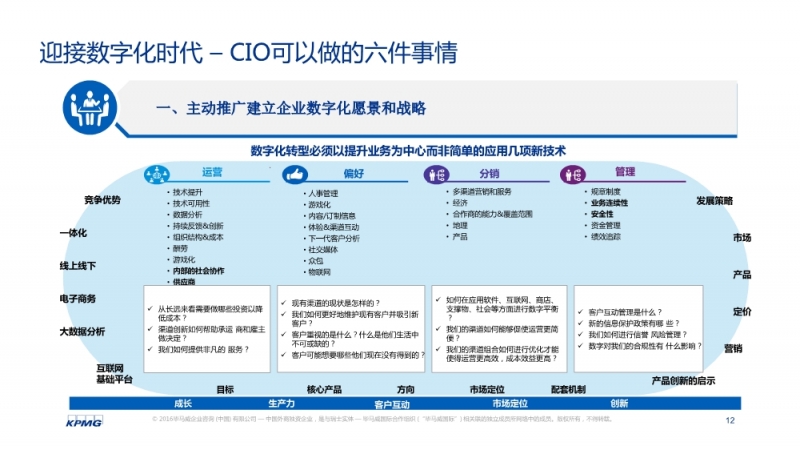
Task: Click the left-side label 竞争优势
Action: [102, 200]
